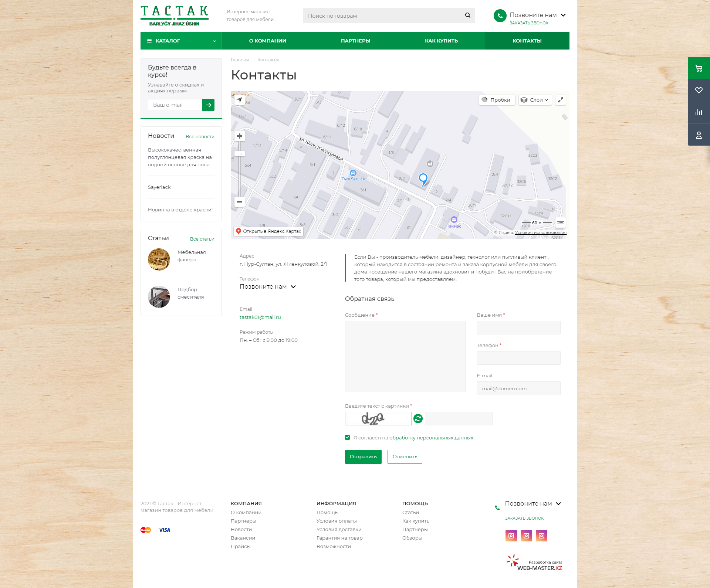
Task: Open the comparison chart side icon
Action: point(699,112)
